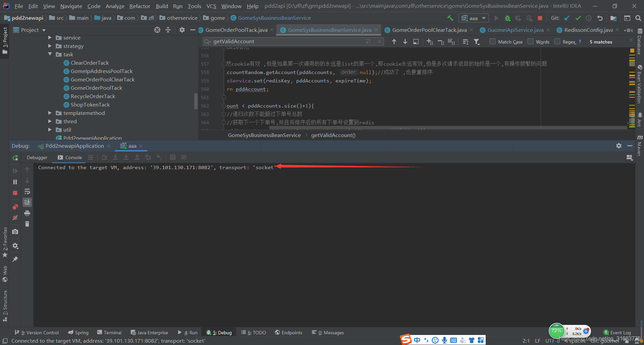Expand the templatemethod package node
Screen dimensions: 644x345
click(50, 113)
